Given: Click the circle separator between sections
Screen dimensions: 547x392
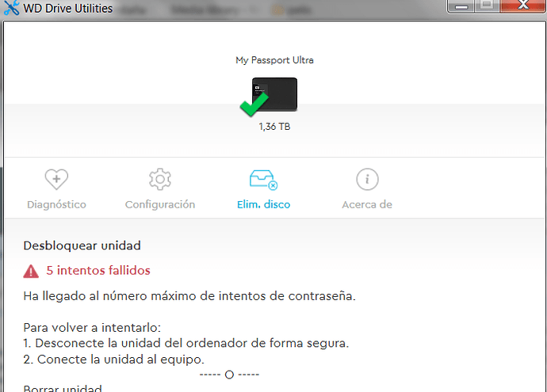Looking at the screenshot, I should pyautogui.click(x=229, y=375).
